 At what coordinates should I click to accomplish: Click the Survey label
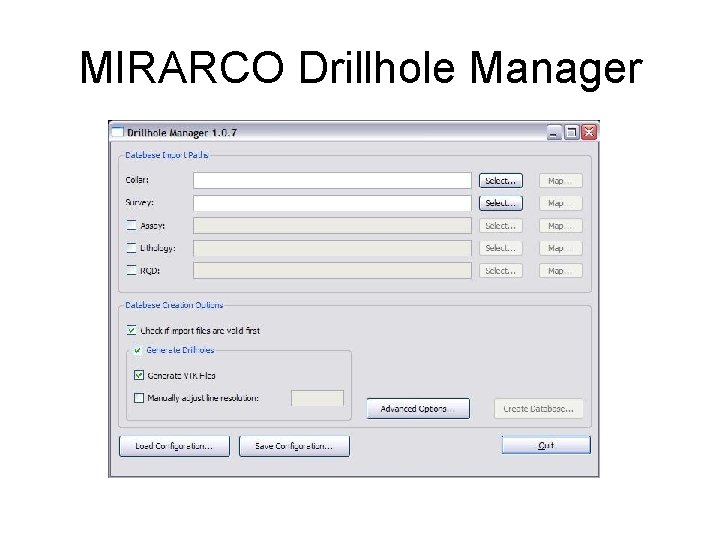coord(139,202)
